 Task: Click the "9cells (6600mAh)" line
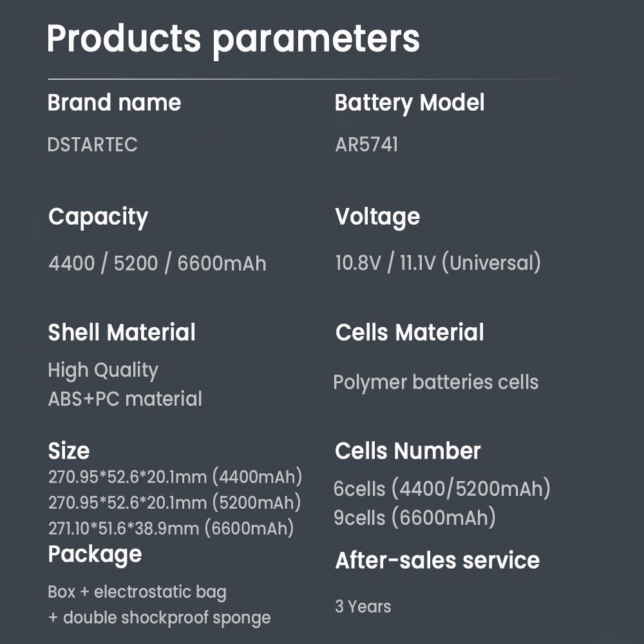pyautogui.click(x=415, y=518)
